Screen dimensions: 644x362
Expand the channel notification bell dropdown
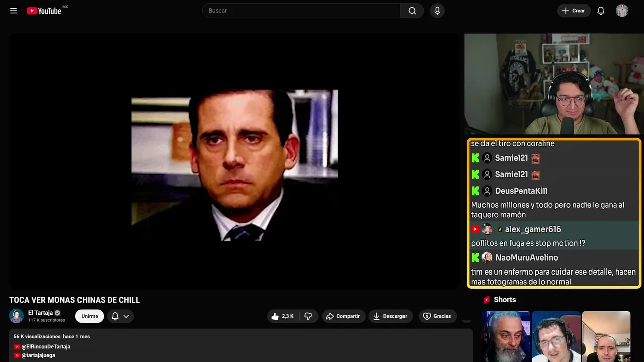coord(120,316)
